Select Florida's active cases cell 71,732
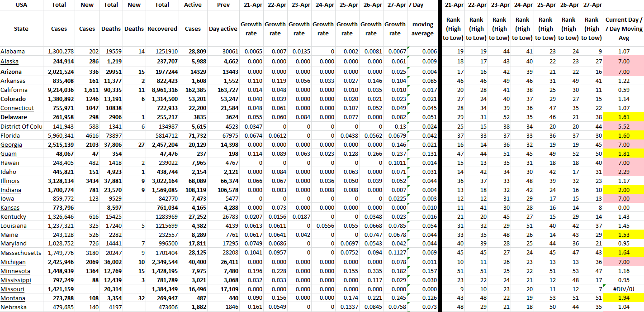Screen dimensions: 644x312 click(x=193, y=135)
